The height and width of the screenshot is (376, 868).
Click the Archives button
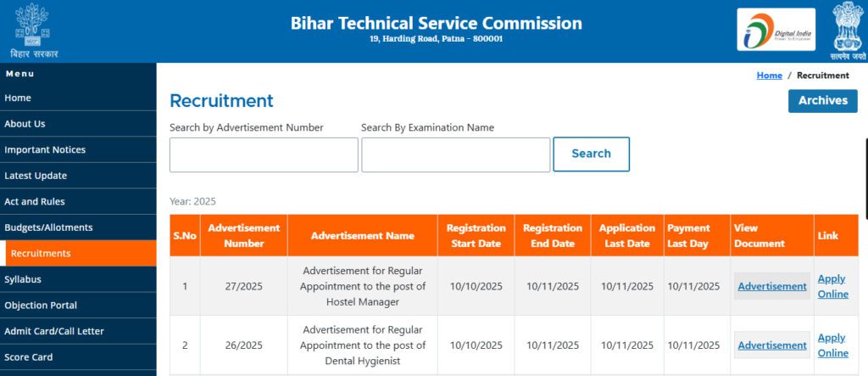(x=822, y=100)
